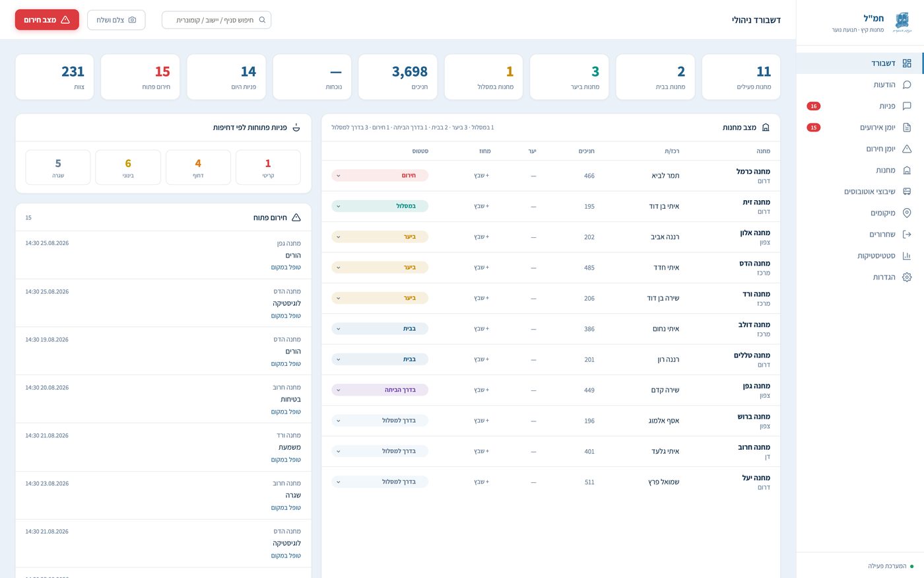This screenshot has height=578, width=924.
Task: Click the חמ"ל logo in the sidebar
Action: 902,22
